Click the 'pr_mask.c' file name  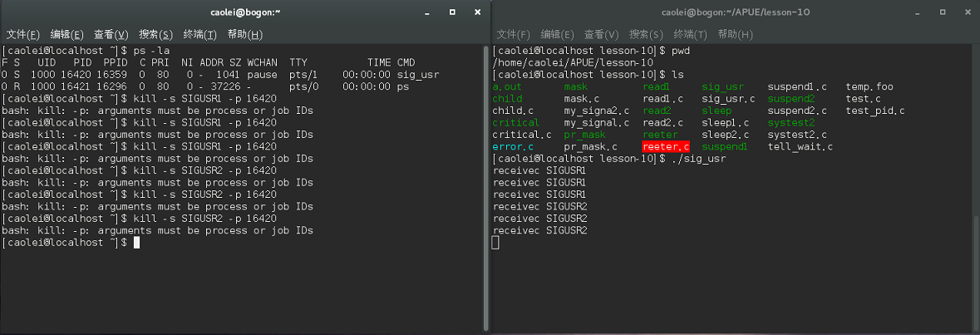[591, 147]
